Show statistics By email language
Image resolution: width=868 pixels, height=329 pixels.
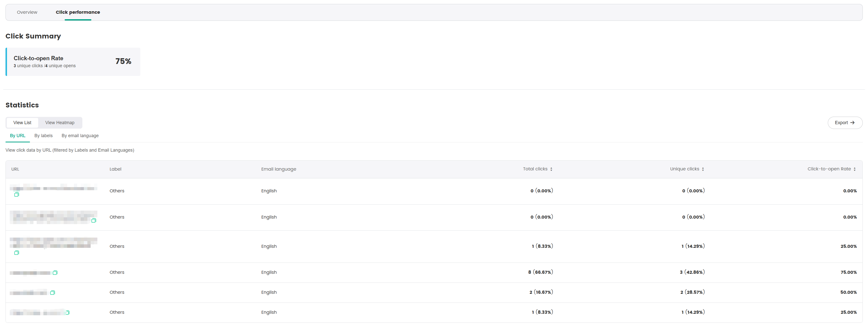(x=80, y=135)
